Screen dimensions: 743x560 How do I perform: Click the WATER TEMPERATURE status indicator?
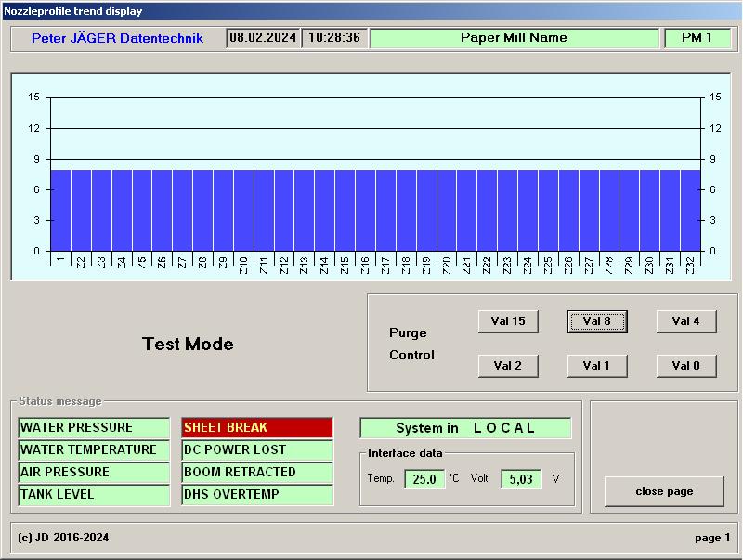pos(94,450)
